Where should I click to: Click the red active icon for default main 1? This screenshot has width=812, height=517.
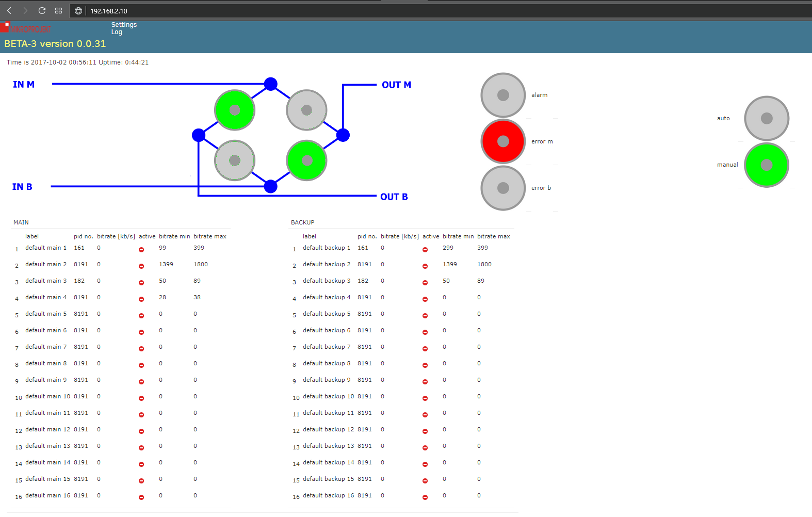pos(141,250)
